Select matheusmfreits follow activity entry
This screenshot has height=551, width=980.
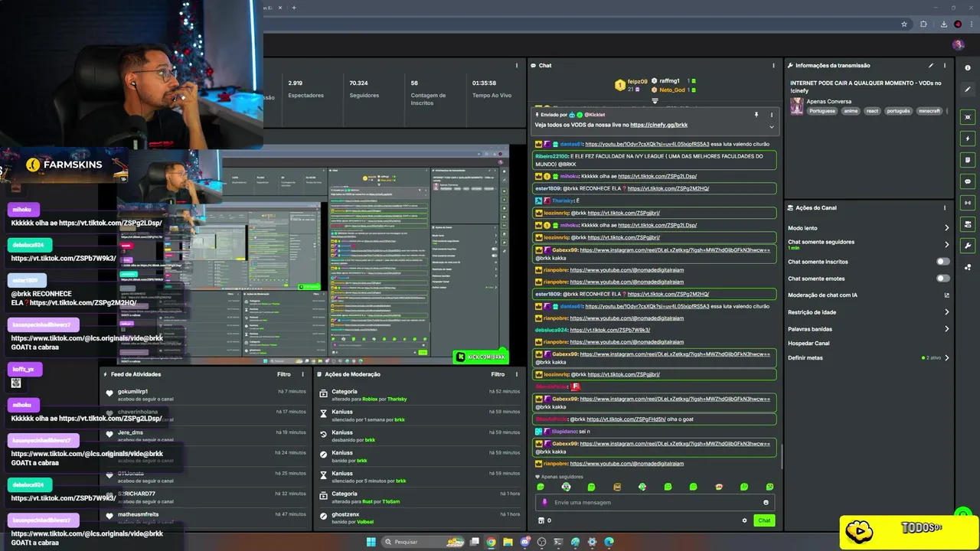tap(206, 518)
